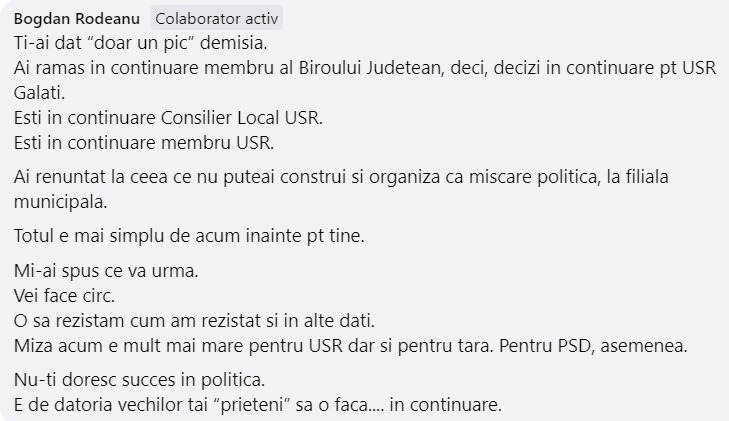The width and height of the screenshot is (729, 421).
Task: Click the line "Mi-ai spus ce va urma"
Action: pyautogui.click(x=106, y=270)
